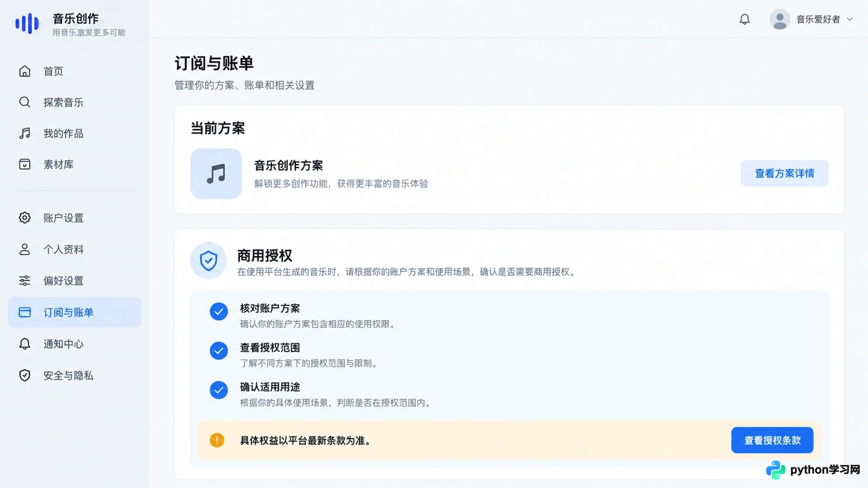This screenshot has width=868, height=488.
Task: Click the 音乐创作方案 plan name
Action: (289, 166)
